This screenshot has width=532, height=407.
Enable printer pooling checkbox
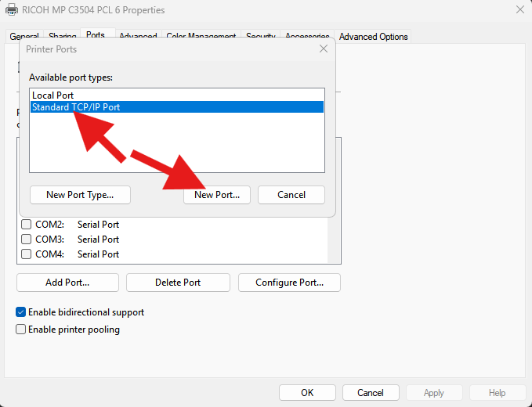[x=20, y=330]
